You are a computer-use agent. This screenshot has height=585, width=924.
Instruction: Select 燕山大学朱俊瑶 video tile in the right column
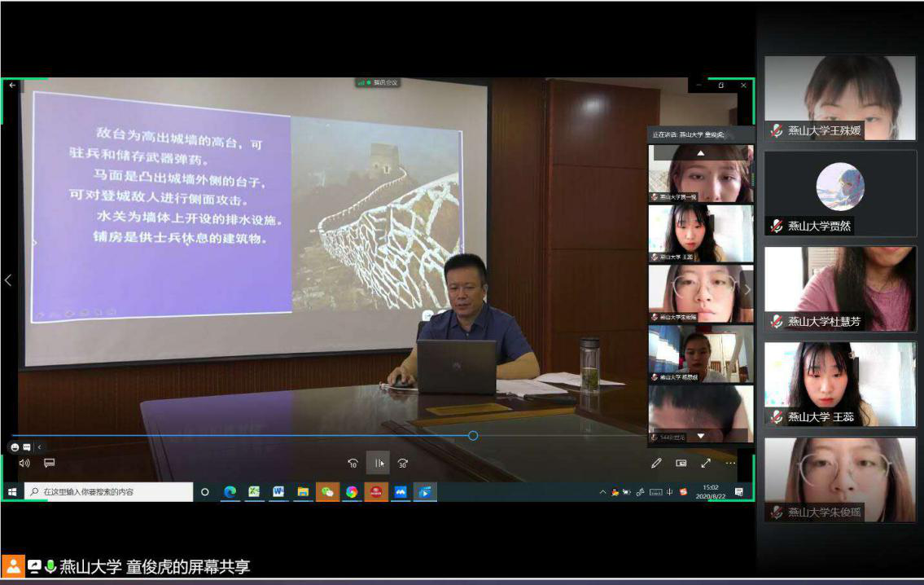840,480
